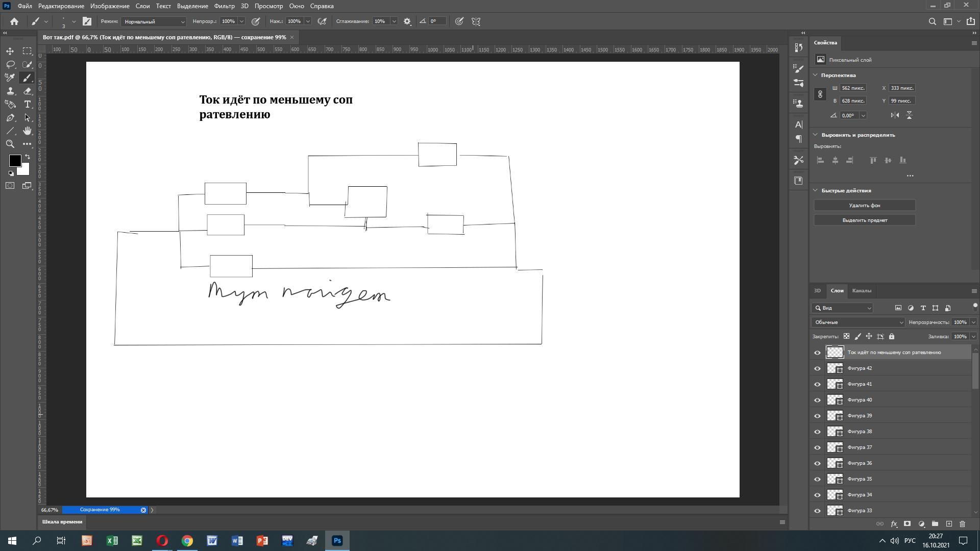The height and width of the screenshot is (551, 980).
Task: Select the Clone Stamp tool
Action: (10, 91)
